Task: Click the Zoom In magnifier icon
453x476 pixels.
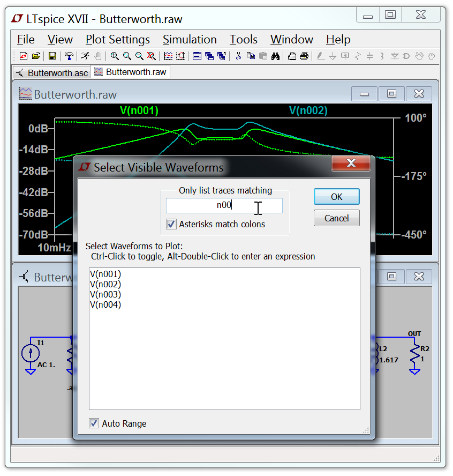Action: [x=115, y=56]
